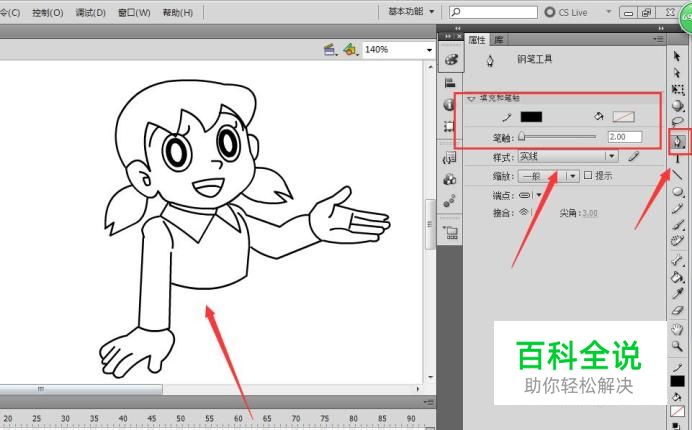
Task: Open the Motion Presets panel icon
Action: pos(449,201)
